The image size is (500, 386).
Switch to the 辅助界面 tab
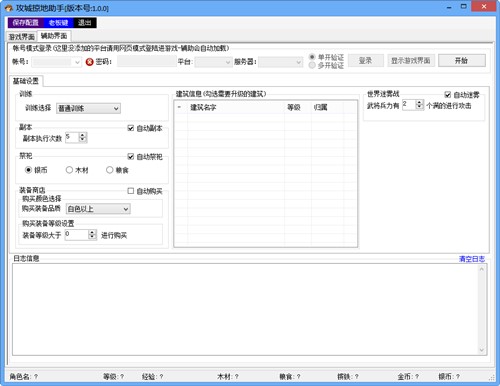click(x=54, y=36)
